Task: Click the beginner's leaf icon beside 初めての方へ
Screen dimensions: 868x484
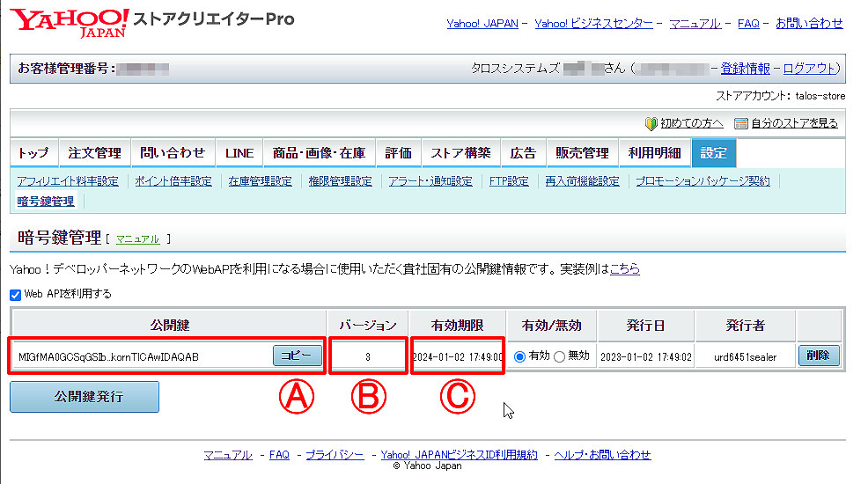Action: pyautogui.click(x=651, y=123)
